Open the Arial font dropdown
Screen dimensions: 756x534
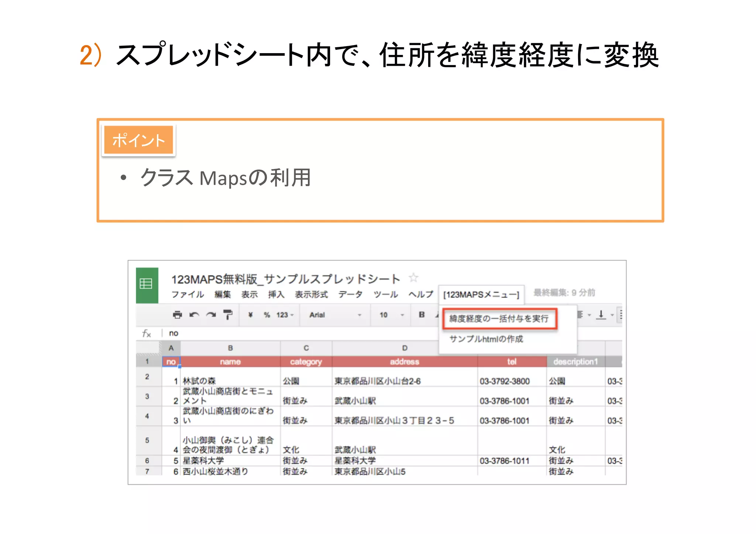click(x=335, y=315)
